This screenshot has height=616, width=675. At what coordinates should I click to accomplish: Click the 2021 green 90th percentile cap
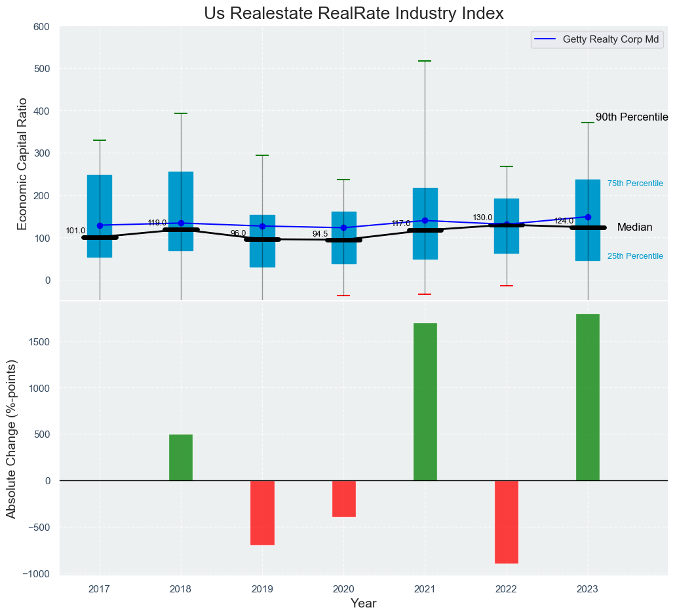click(x=425, y=61)
